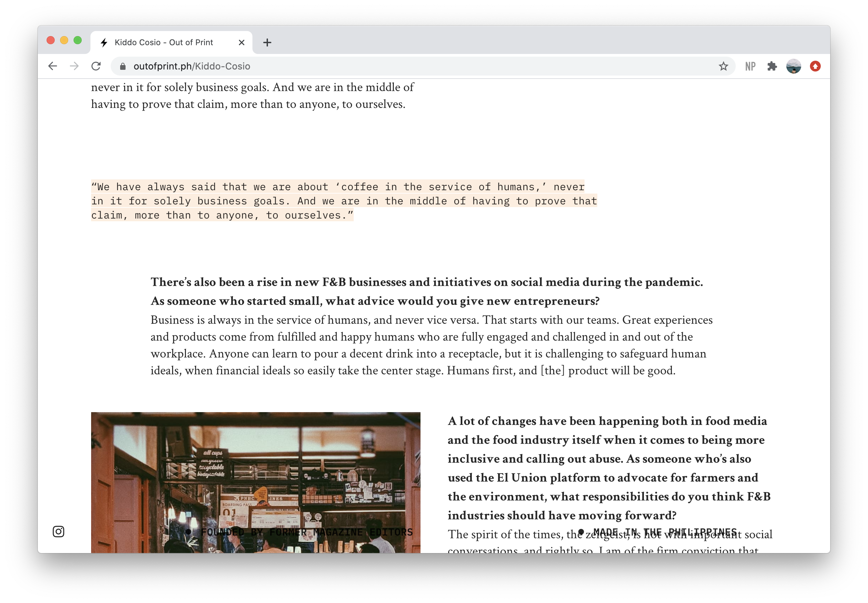The width and height of the screenshot is (868, 603).
Task: Click the browser forward arrow
Action: [74, 66]
